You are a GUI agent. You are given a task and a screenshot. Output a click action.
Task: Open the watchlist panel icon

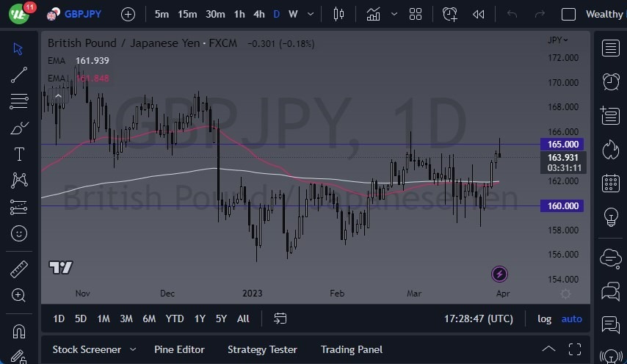(x=611, y=48)
